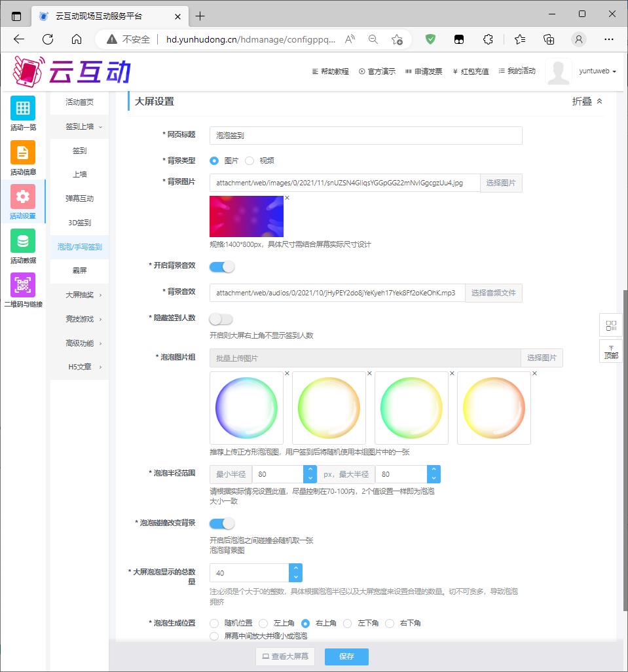Open the 3D签到 sidebar item
The width and height of the screenshot is (628, 672).
(x=79, y=223)
